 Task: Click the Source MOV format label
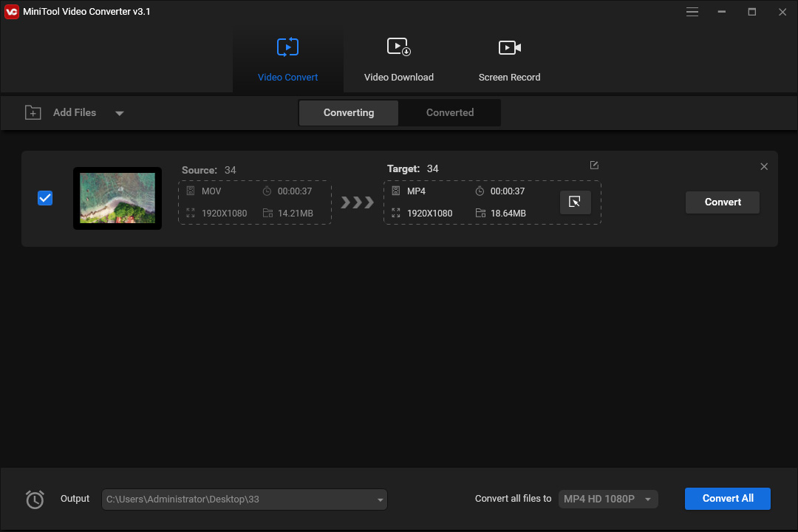point(211,191)
